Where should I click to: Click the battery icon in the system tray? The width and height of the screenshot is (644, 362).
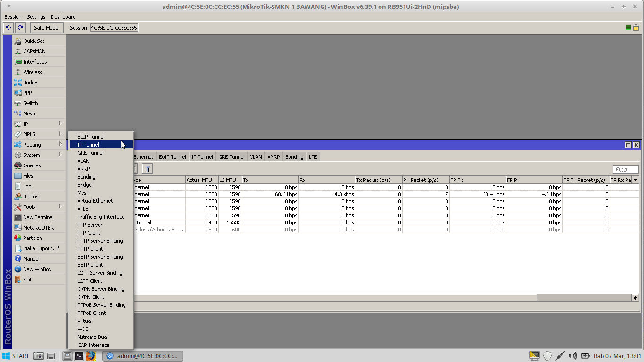(585, 356)
